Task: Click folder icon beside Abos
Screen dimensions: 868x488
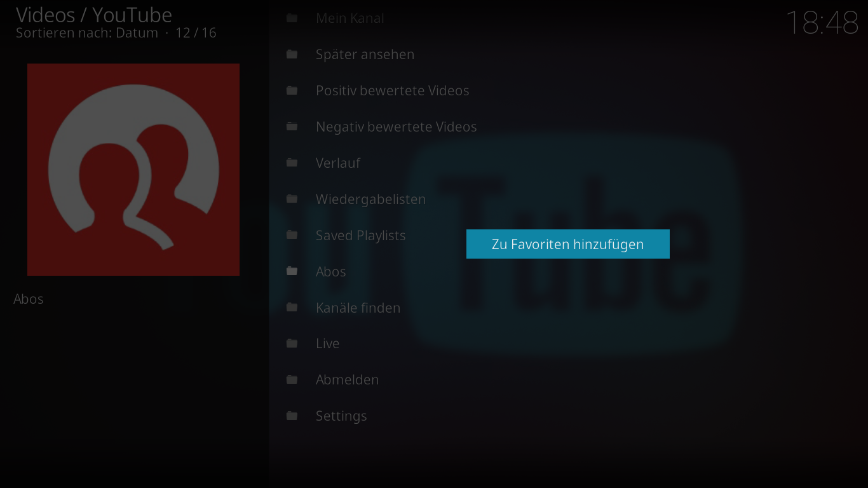Action: click(x=292, y=271)
